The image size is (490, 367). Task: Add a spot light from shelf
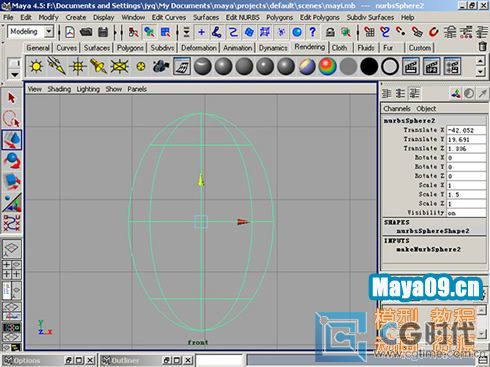[98, 66]
